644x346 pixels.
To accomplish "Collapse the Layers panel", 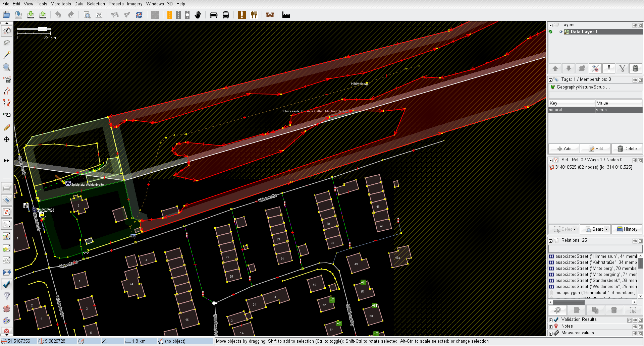I will [550, 25].
